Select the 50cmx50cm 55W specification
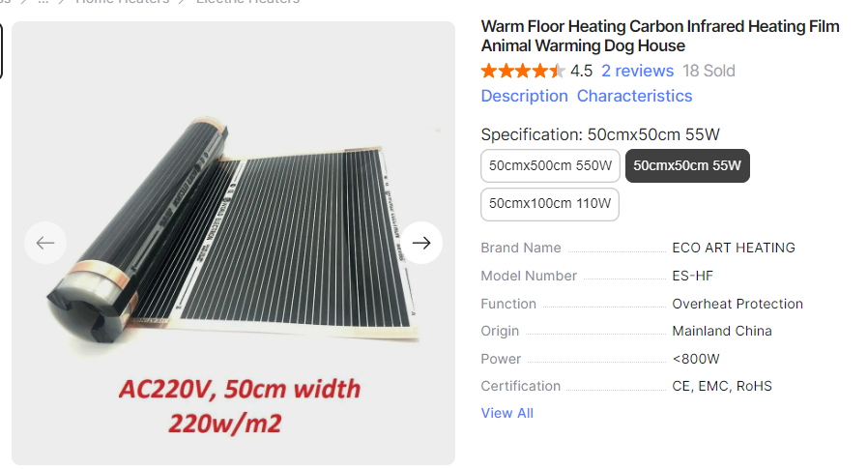Image resolution: width=868 pixels, height=469 pixels. coord(687,165)
